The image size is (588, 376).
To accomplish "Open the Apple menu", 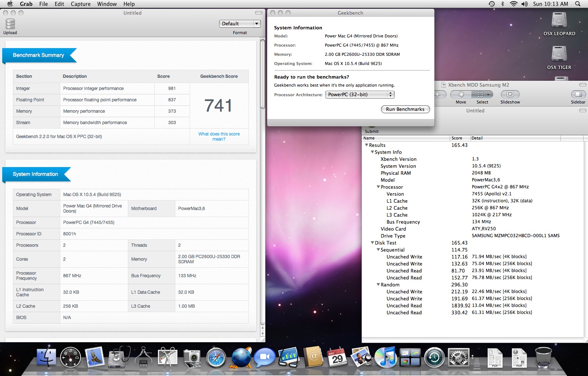I will [x=10, y=4].
